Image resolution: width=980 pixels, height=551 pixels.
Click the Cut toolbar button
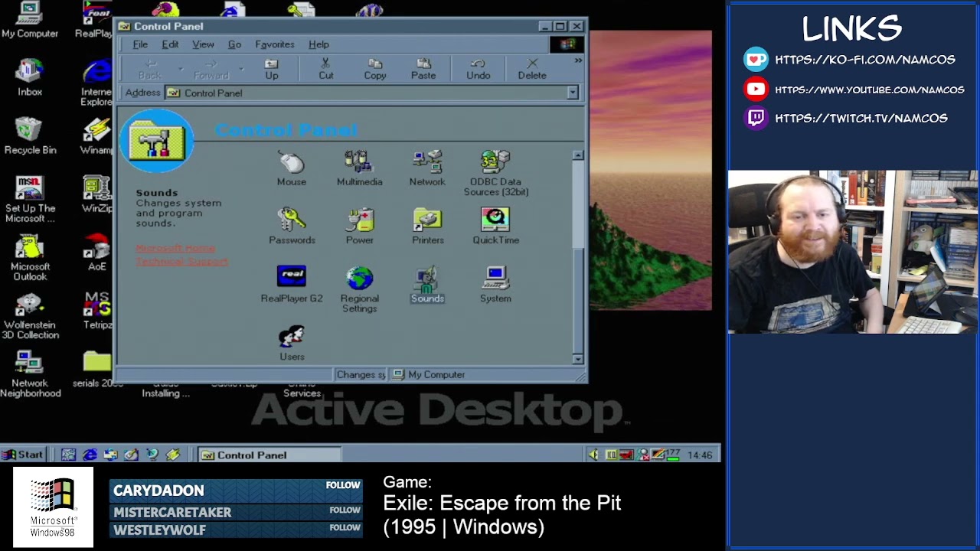pos(326,69)
